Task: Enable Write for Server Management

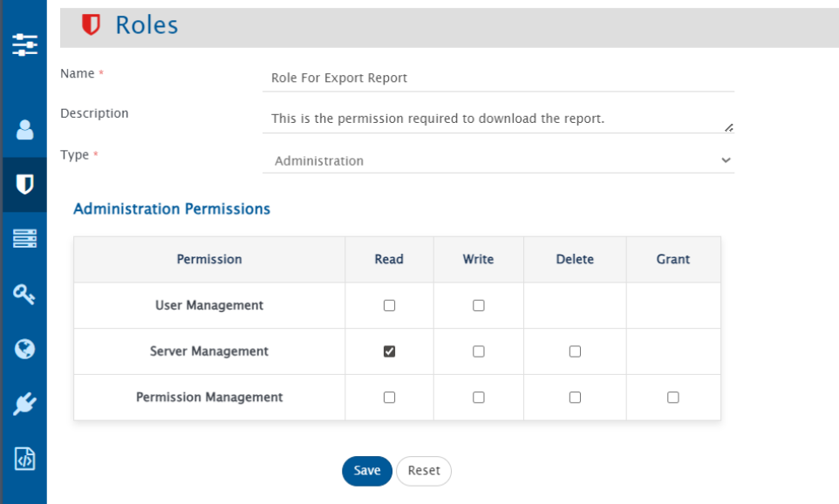Action: pyautogui.click(x=479, y=351)
